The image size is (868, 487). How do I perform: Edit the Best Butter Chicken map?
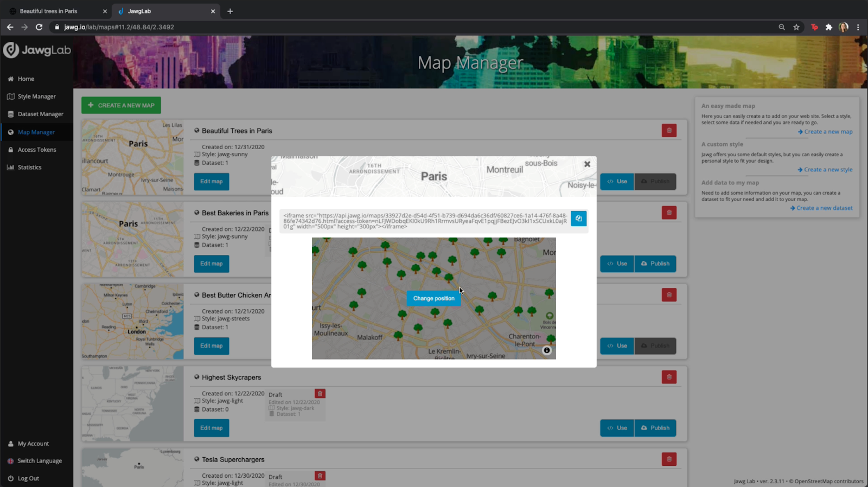(211, 345)
